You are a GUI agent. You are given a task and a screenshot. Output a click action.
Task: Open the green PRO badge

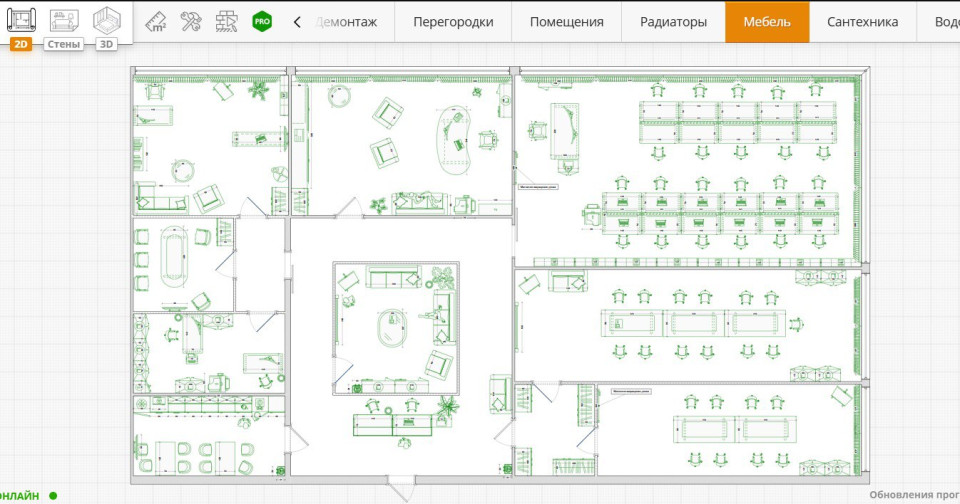262,21
